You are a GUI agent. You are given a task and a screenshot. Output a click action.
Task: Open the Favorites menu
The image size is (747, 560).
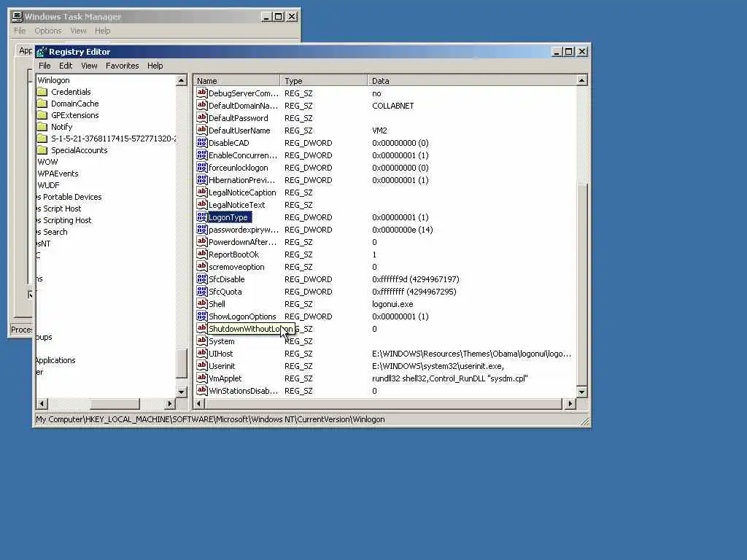click(x=122, y=66)
